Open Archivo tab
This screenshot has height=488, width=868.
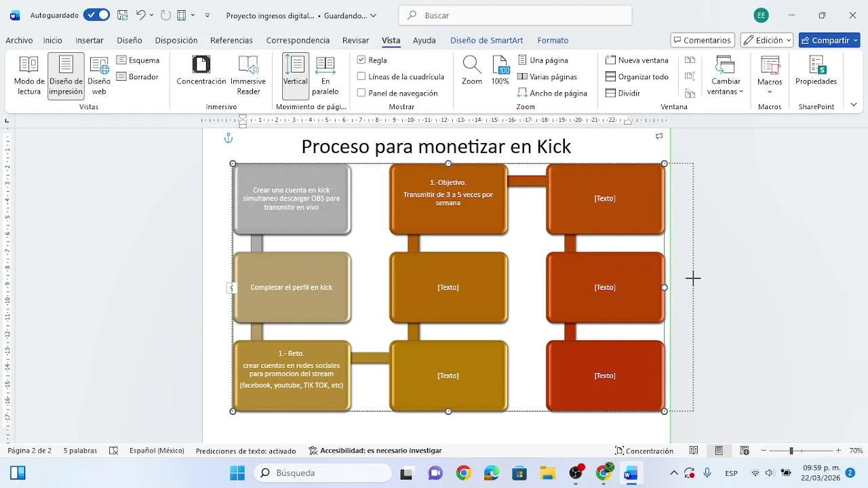coord(19,40)
